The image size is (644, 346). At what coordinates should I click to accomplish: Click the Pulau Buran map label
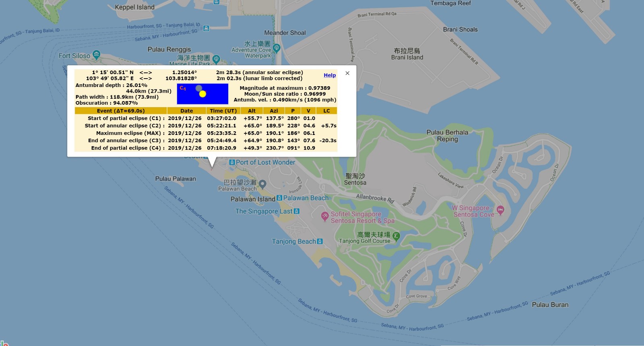(x=550, y=305)
